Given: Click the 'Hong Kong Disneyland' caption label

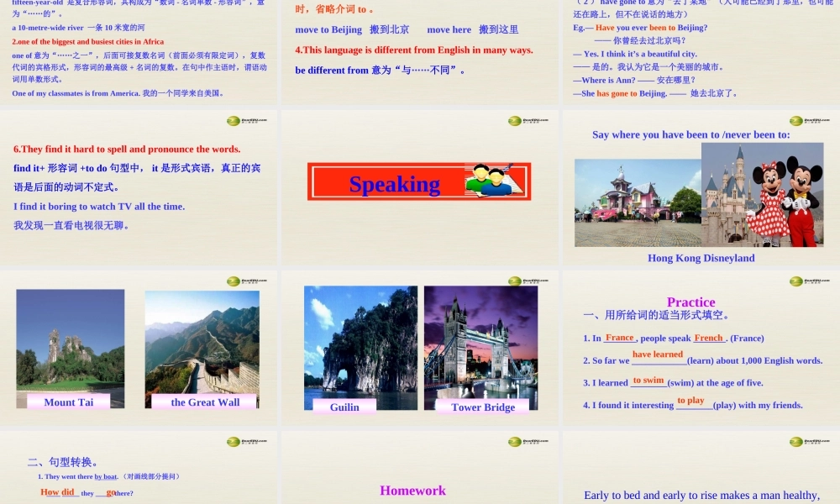Looking at the screenshot, I should point(701,258).
